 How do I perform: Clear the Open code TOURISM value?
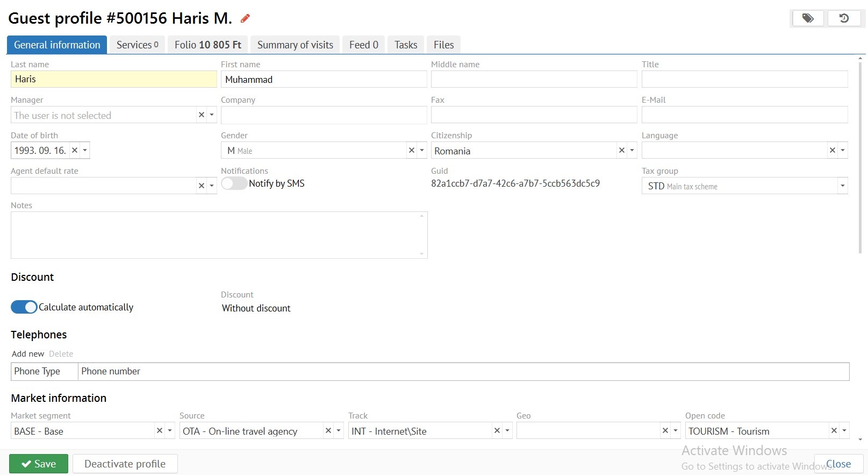[834, 431]
